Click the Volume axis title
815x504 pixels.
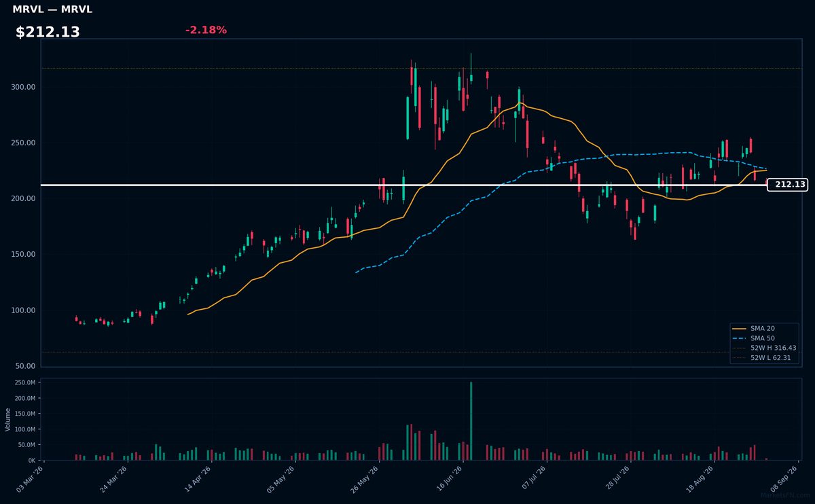pyautogui.click(x=8, y=419)
